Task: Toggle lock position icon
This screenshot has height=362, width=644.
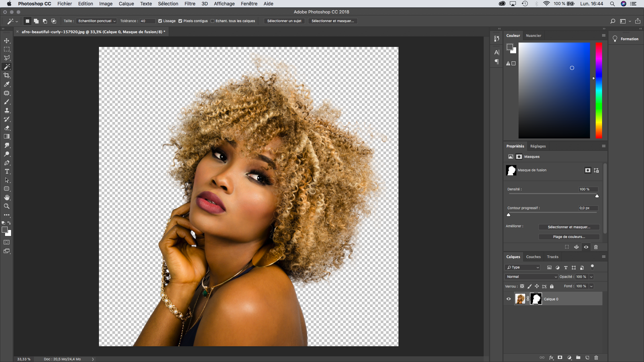Action: tap(537, 286)
